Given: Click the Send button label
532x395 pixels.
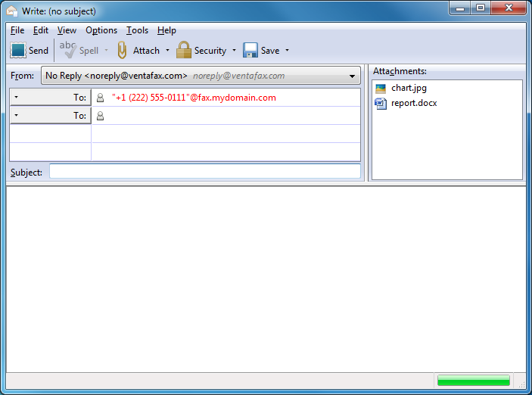Looking at the screenshot, I should pos(39,51).
